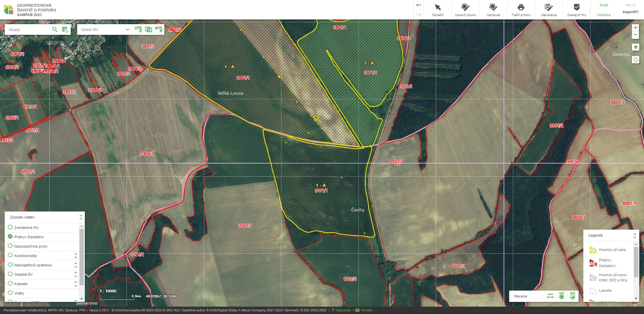This screenshot has width=644, height=314.
Task: Expand the Kondicionalita layer group
Action: [x=75, y=256]
